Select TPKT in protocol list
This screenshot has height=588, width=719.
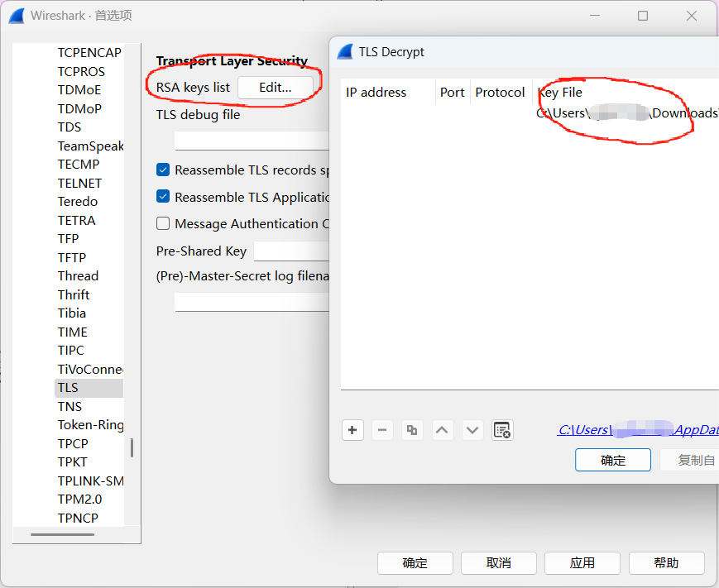click(x=73, y=462)
